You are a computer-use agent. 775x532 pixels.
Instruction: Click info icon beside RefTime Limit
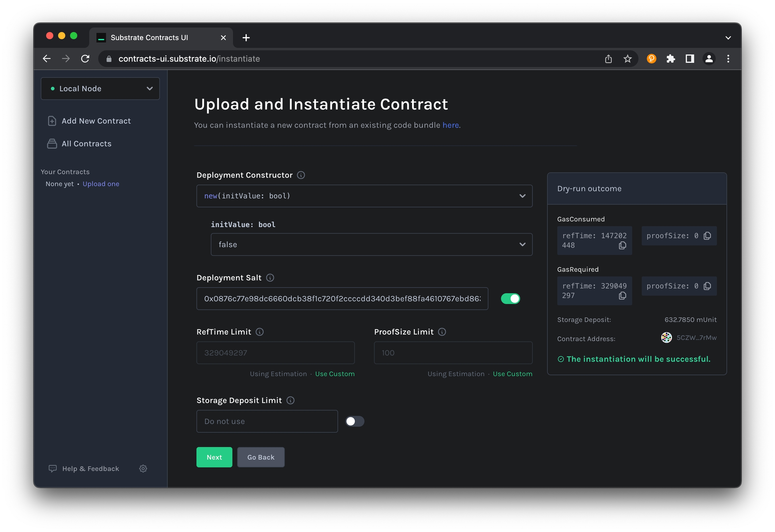click(x=260, y=332)
